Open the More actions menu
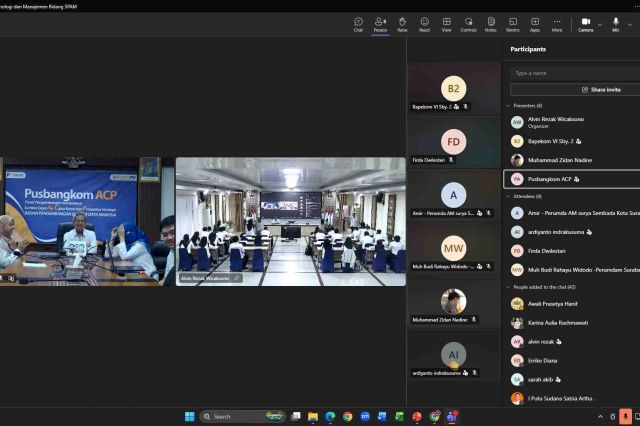The image size is (640, 426). click(557, 24)
